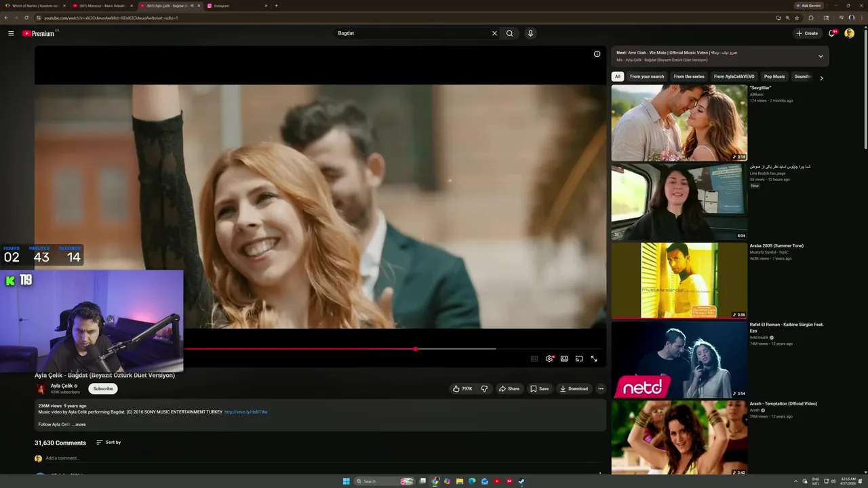Like the video (797K)
This screenshot has height=488, width=868.
(462, 388)
